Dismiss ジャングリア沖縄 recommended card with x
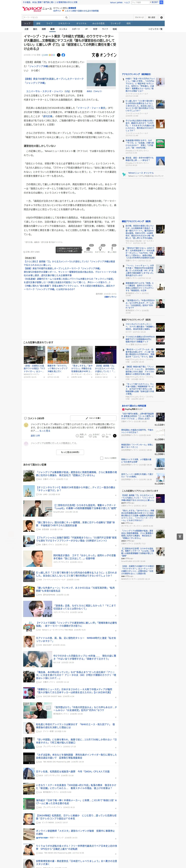The height and width of the screenshot is (868, 186). [68, 377]
